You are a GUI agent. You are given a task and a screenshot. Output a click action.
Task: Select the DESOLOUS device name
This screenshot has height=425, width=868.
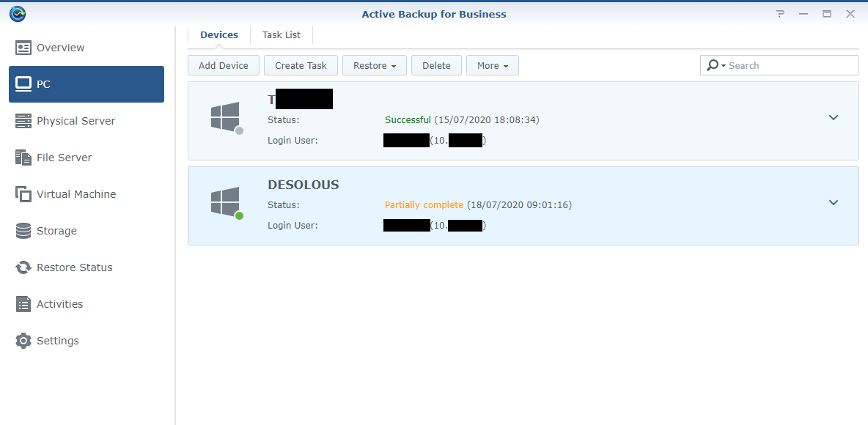pyautogui.click(x=304, y=185)
